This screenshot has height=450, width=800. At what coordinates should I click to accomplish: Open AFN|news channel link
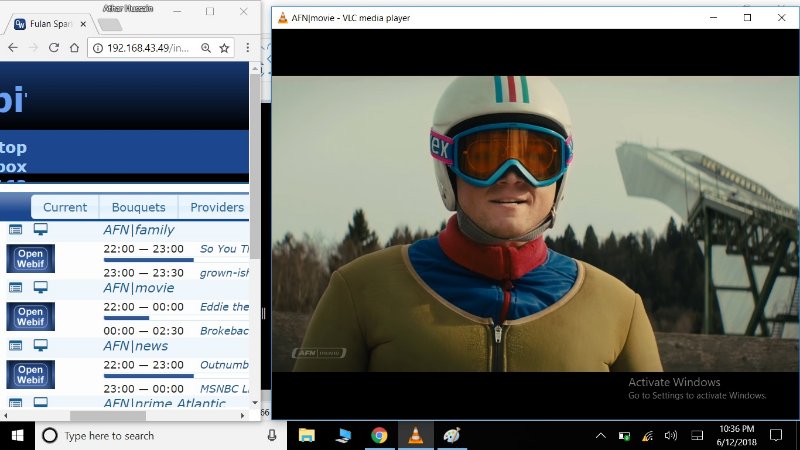[x=135, y=346]
